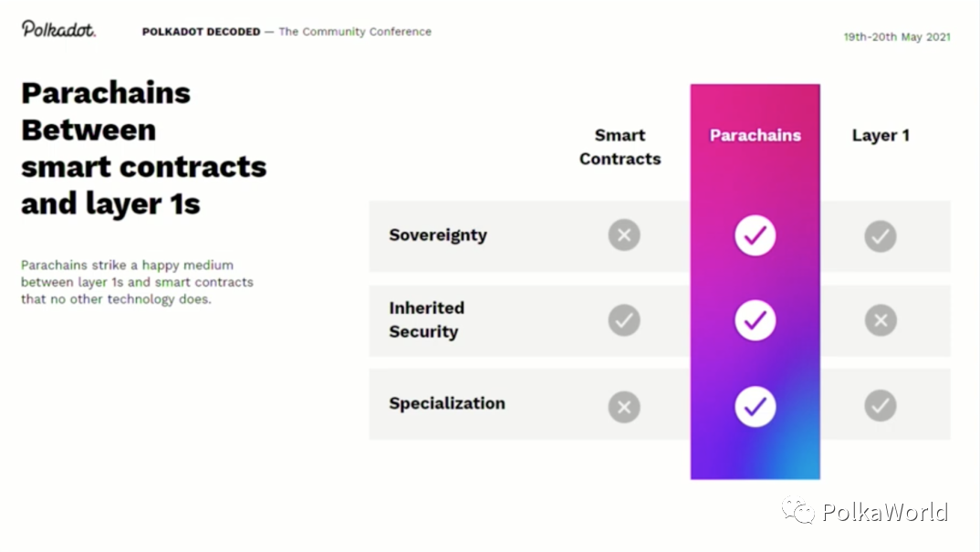Click the Inherited Security row label
Screen dimensions: 980x552
coord(426,320)
